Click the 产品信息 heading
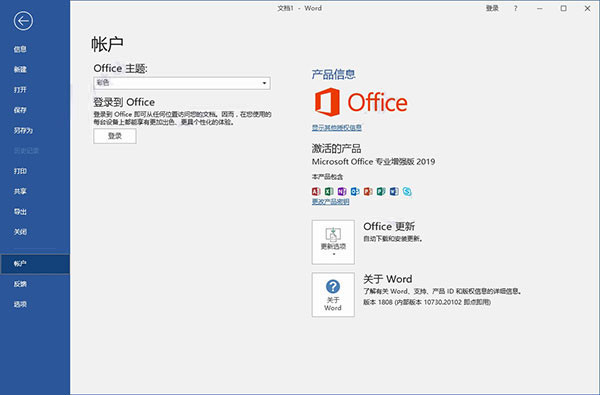 333,74
